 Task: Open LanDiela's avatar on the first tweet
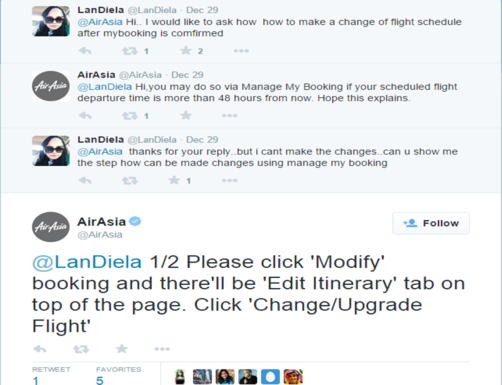51,21
